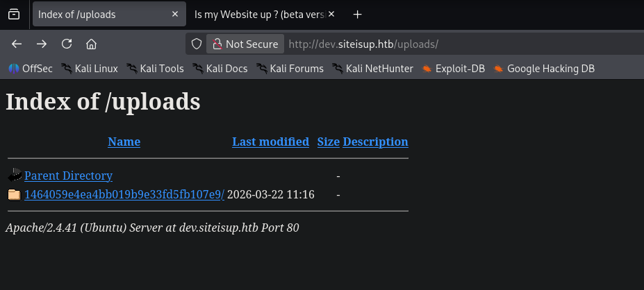The height and width of the screenshot is (290, 644).
Task: Close the 'Is my Website up ?' tab
Action: click(x=332, y=15)
